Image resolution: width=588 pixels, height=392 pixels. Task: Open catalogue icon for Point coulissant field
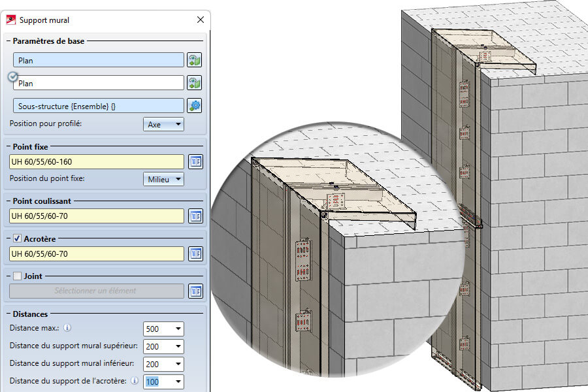[196, 216]
